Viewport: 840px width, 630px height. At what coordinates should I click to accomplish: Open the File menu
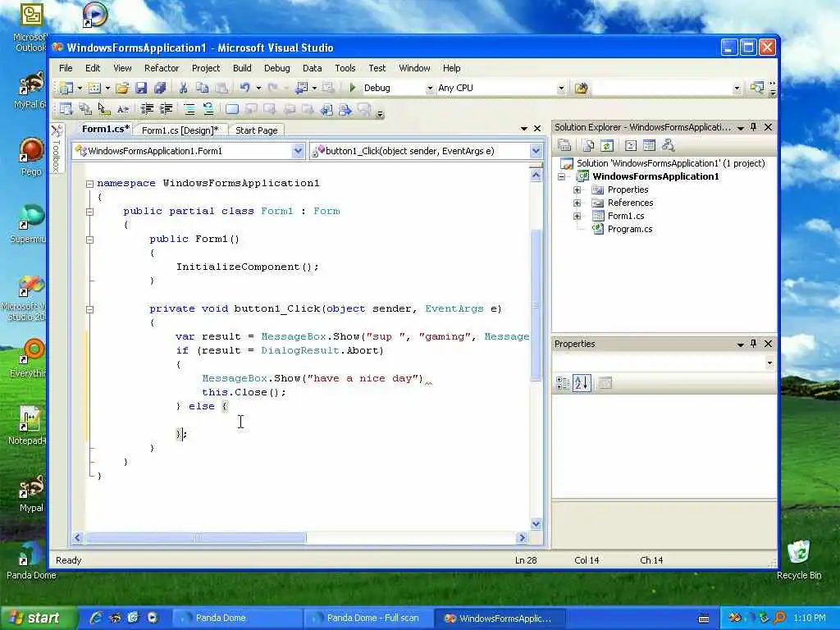[66, 68]
